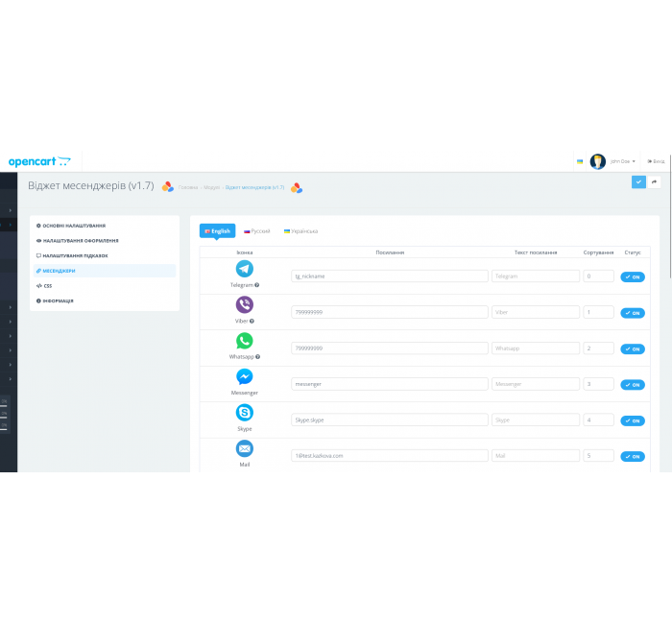Click the Viber sort order field
Image resolution: width=672 pixels, height=624 pixels.
pyautogui.click(x=598, y=312)
